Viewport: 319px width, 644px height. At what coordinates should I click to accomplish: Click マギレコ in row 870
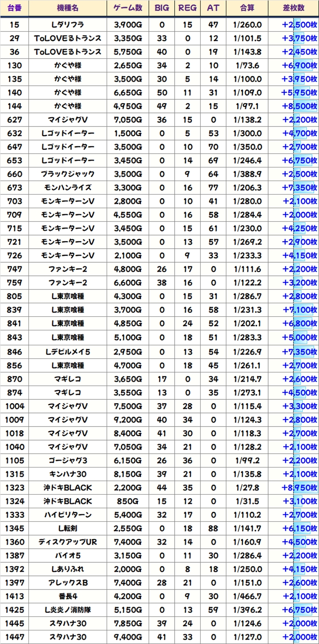click(x=68, y=378)
